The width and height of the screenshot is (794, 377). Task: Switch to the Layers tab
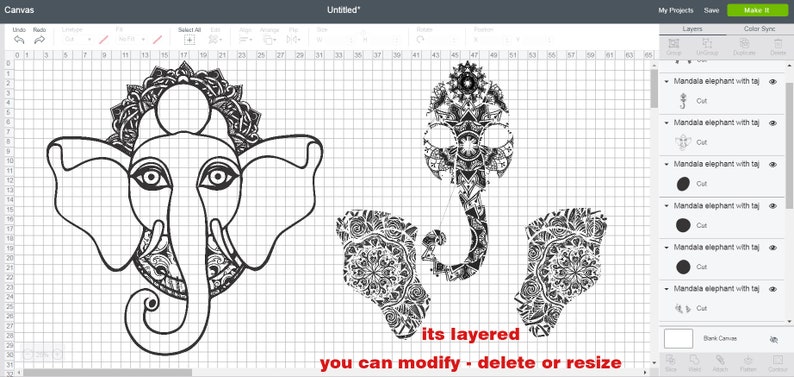(692, 29)
